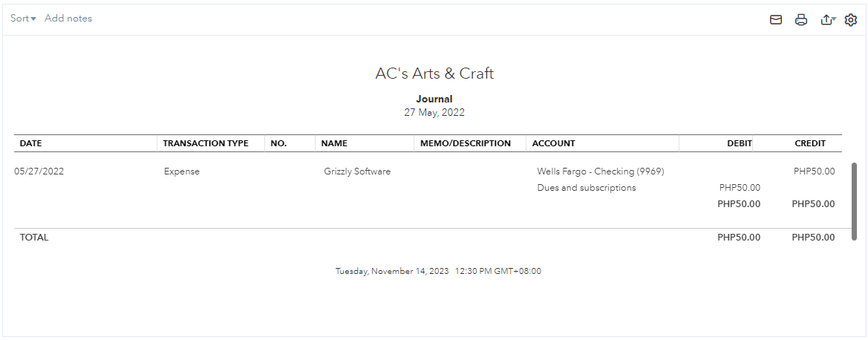Open report settings gear icon
The width and height of the screenshot is (868, 340).
click(851, 20)
